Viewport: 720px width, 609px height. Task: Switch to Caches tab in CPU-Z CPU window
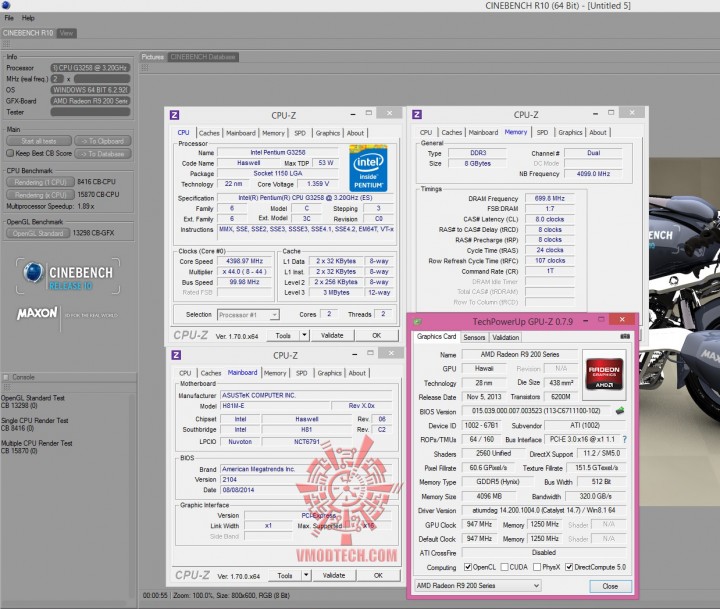(x=209, y=133)
